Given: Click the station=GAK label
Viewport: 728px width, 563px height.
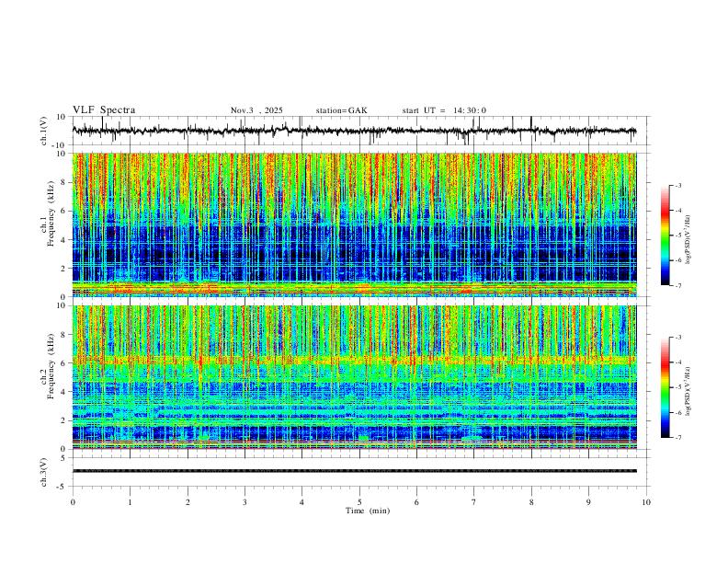Looking at the screenshot, I should 341,110.
